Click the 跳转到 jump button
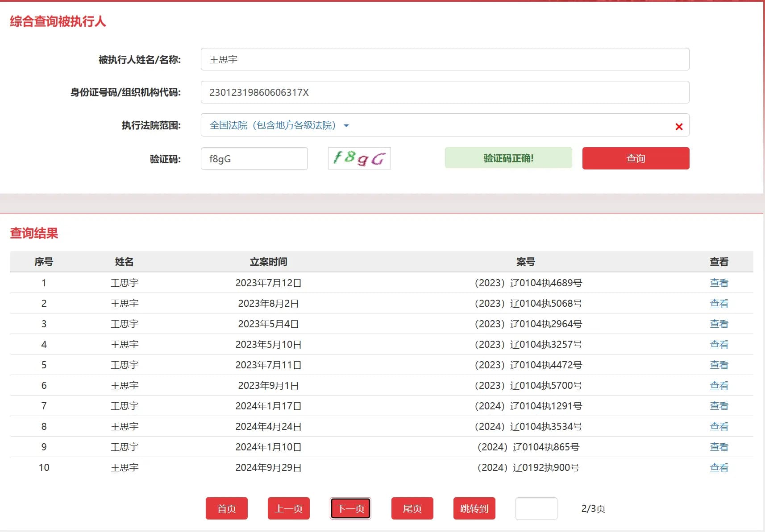 click(x=474, y=508)
